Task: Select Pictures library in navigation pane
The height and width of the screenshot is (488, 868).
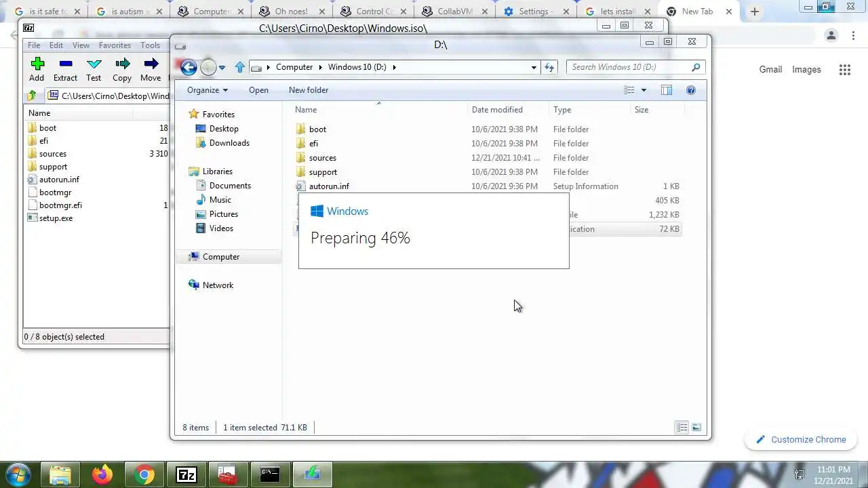Action: (223, 214)
